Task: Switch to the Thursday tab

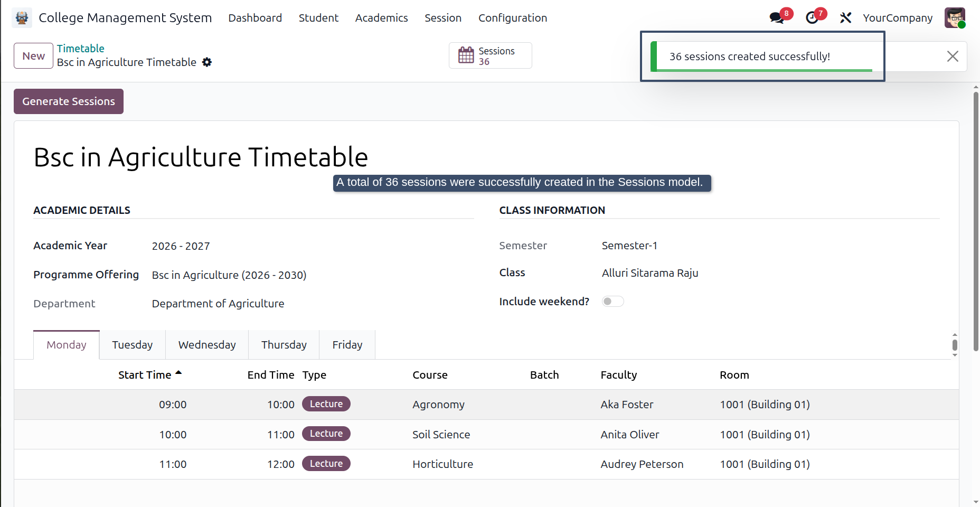Action: tap(284, 345)
